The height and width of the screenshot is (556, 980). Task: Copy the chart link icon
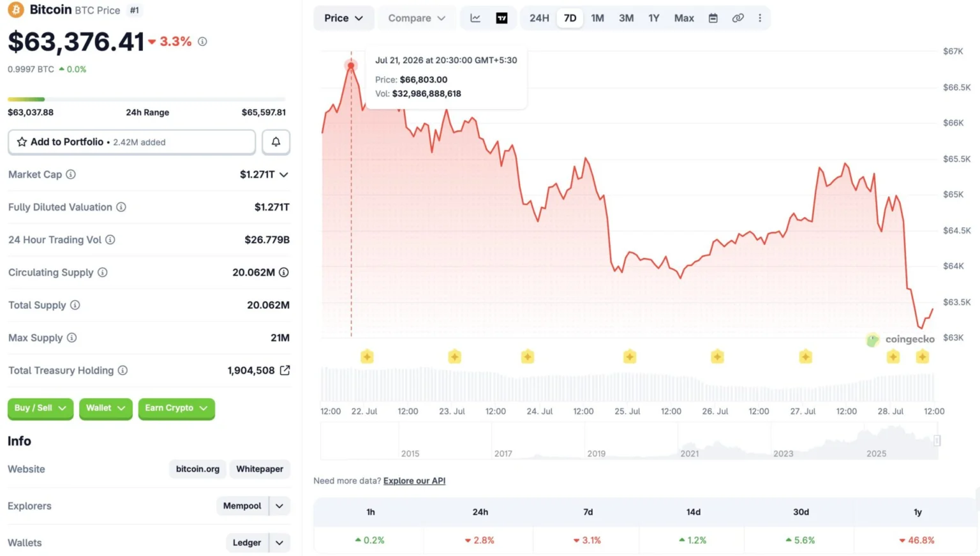pyautogui.click(x=738, y=18)
